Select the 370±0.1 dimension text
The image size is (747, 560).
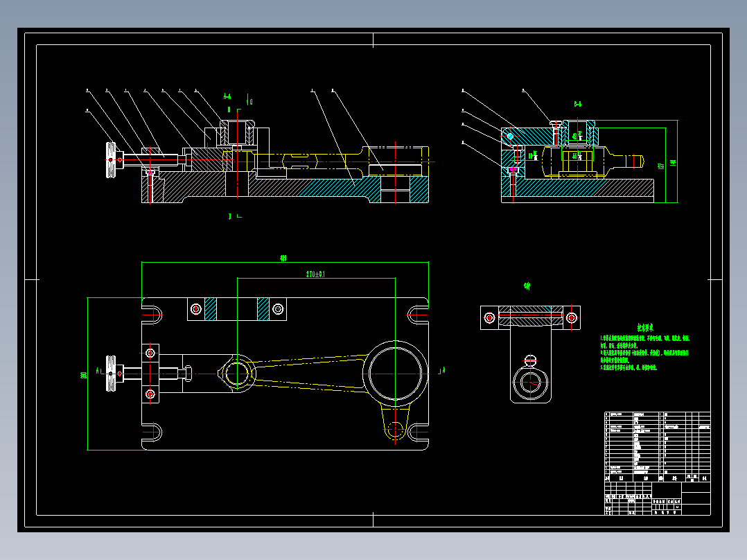[315, 274]
